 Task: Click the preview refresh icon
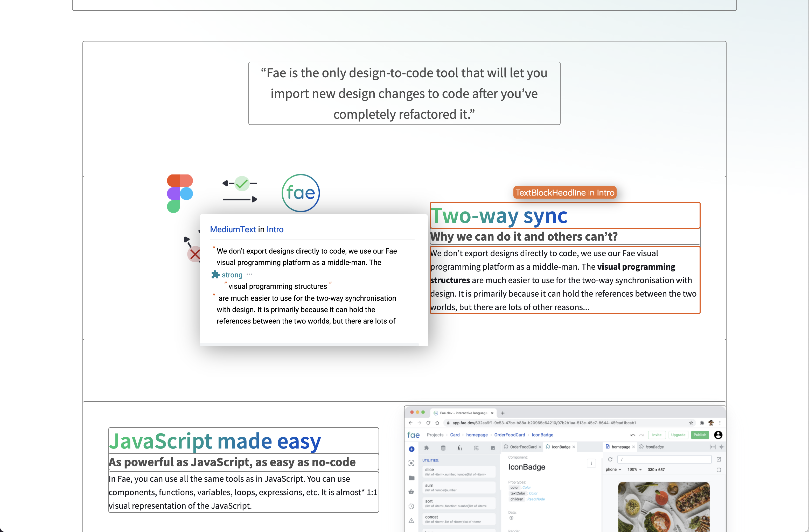click(x=610, y=459)
